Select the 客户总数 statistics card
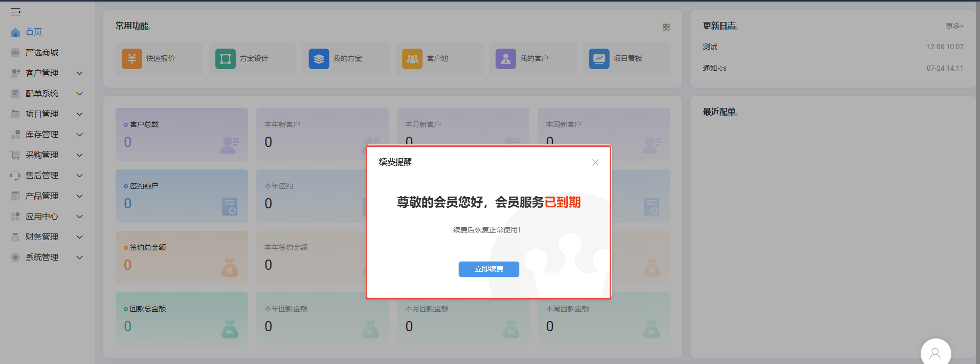Image resolution: width=980 pixels, height=364 pixels. [182, 135]
